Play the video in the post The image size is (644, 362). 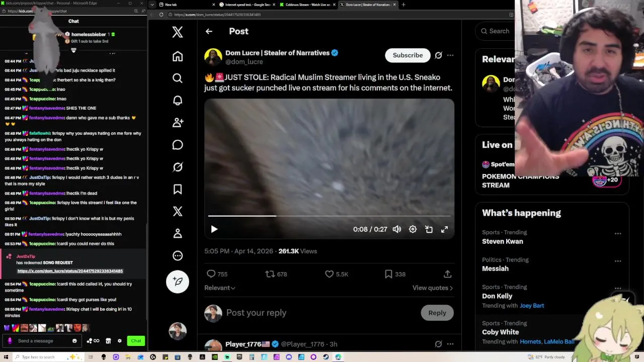tap(214, 229)
